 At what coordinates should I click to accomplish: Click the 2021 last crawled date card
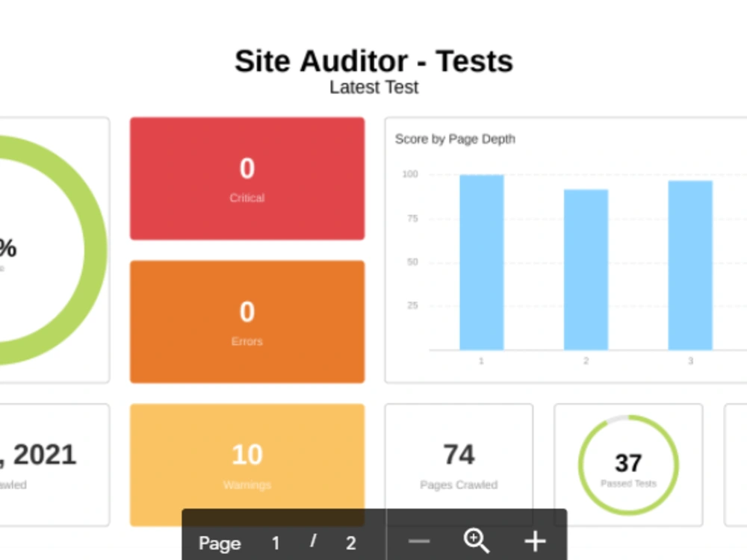[x=53, y=464]
